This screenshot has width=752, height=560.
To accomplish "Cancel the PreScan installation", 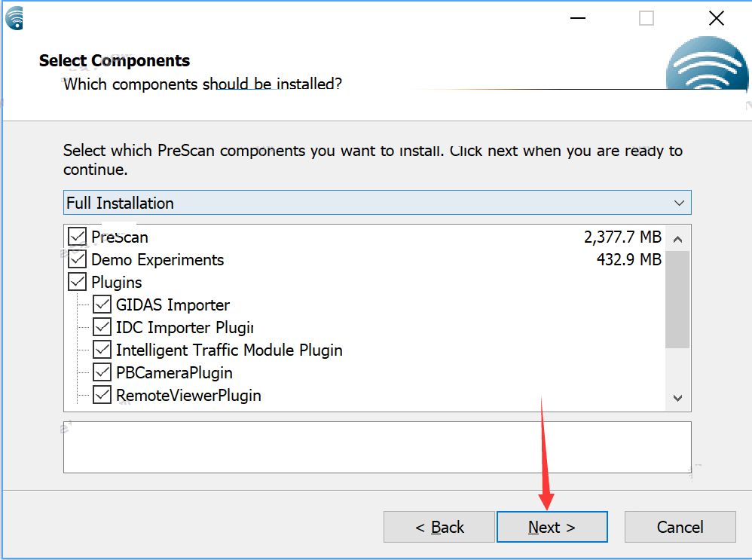I will pyautogui.click(x=680, y=527).
